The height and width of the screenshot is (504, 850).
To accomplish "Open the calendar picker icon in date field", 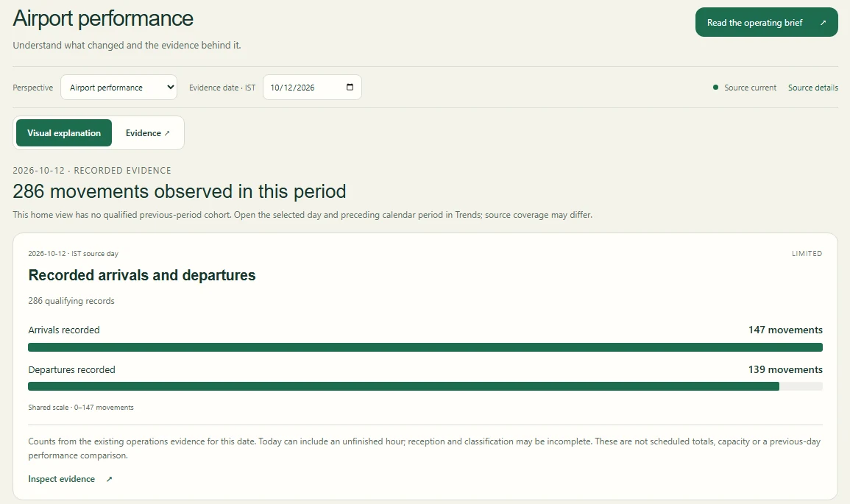I will [x=350, y=88].
